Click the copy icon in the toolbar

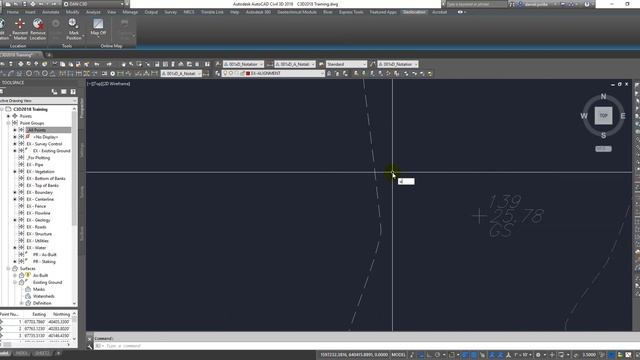62,64
